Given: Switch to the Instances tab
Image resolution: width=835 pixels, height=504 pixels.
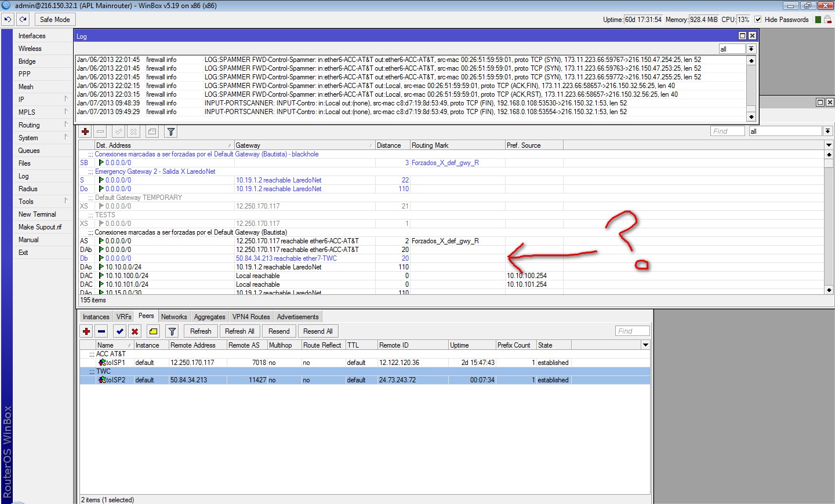Looking at the screenshot, I should click(x=96, y=317).
